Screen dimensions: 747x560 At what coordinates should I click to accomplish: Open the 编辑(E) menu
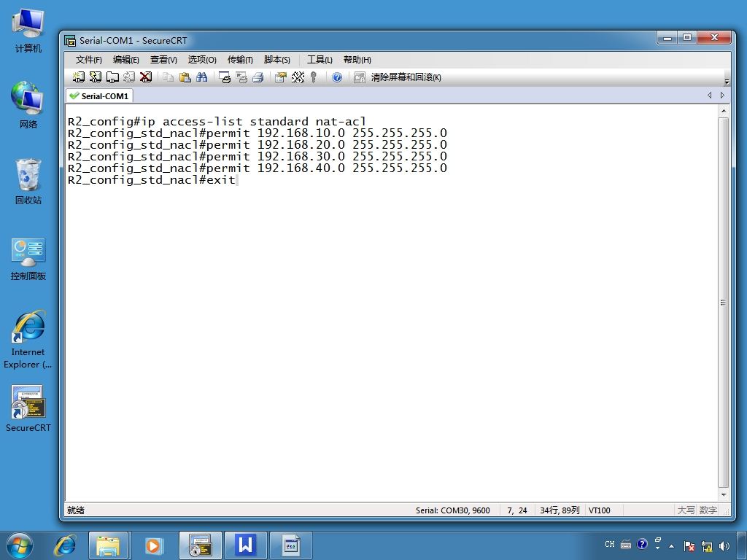tap(125, 60)
